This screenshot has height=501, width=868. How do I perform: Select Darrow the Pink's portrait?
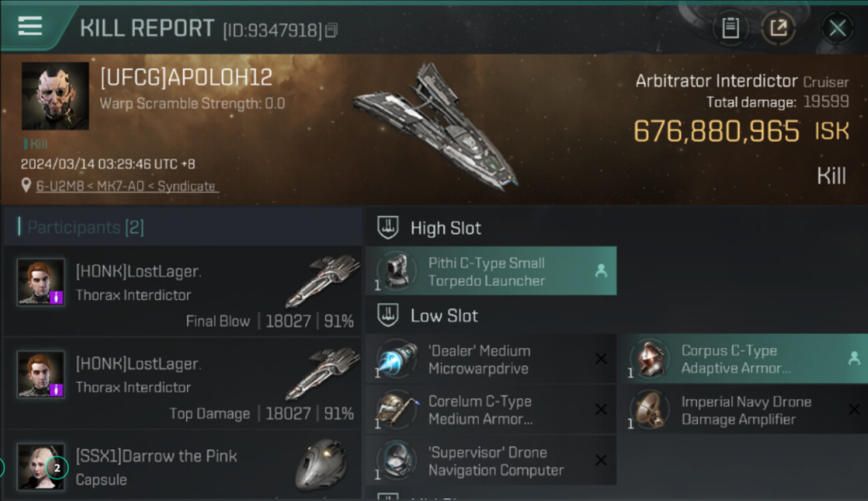(x=41, y=467)
